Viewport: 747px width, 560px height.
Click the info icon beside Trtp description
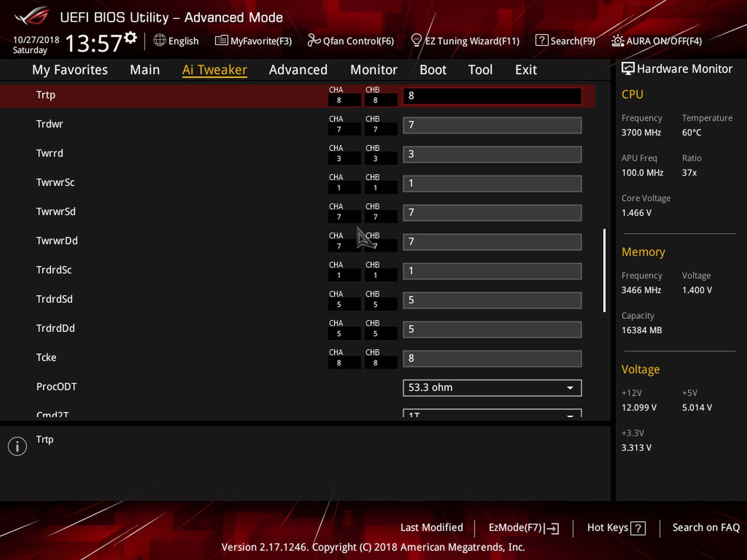click(x=17, y=446)
